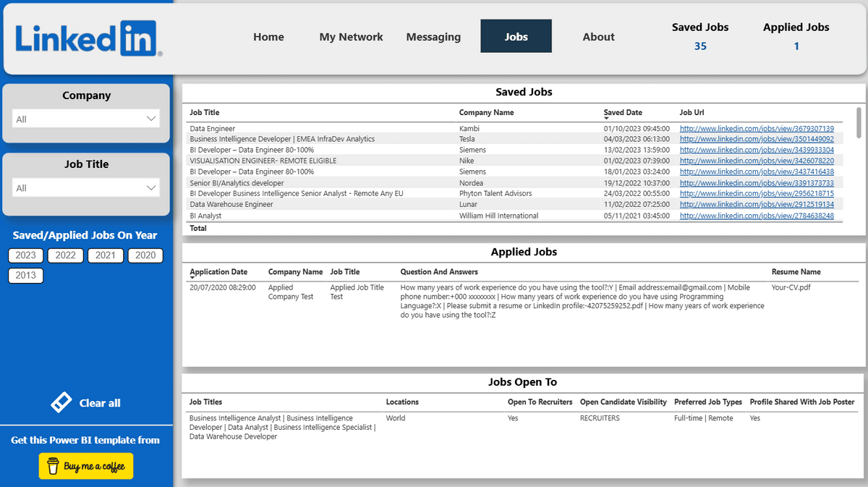Click application date 20/07/2020 08:29:00
Viewport: 868px width, 487px height.
point(223,287)
